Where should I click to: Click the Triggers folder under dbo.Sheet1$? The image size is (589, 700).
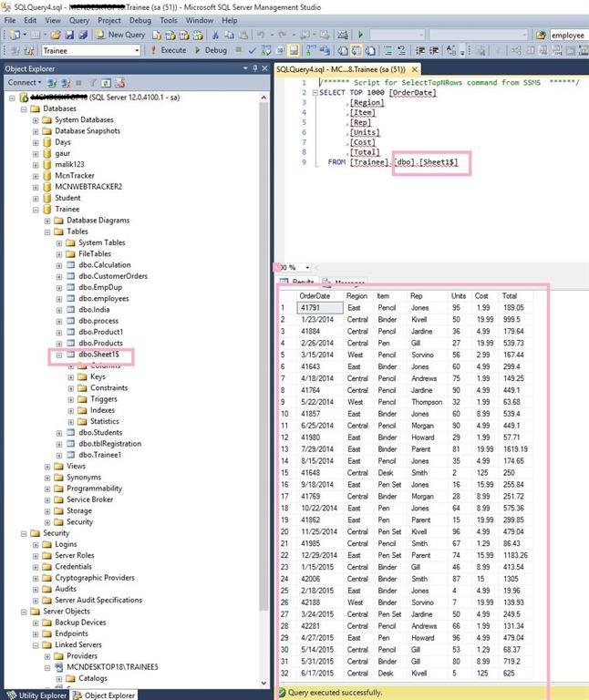click(104, 399)
